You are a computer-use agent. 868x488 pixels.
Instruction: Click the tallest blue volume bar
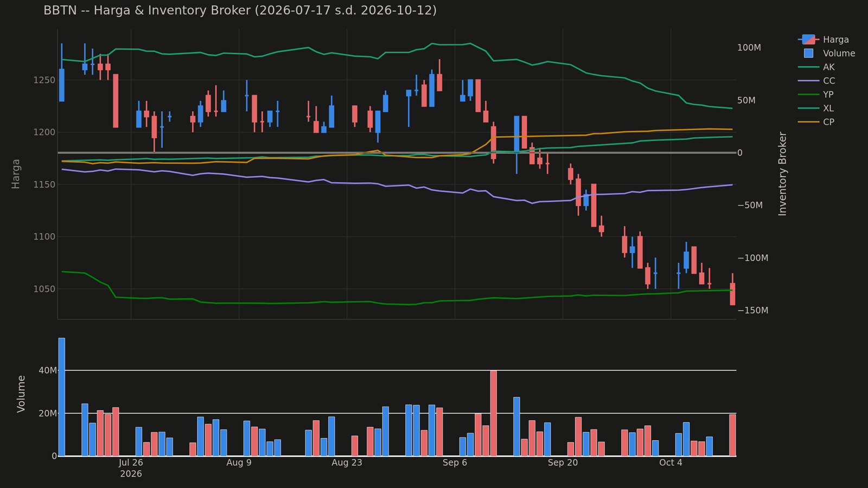tap(61, 397)
